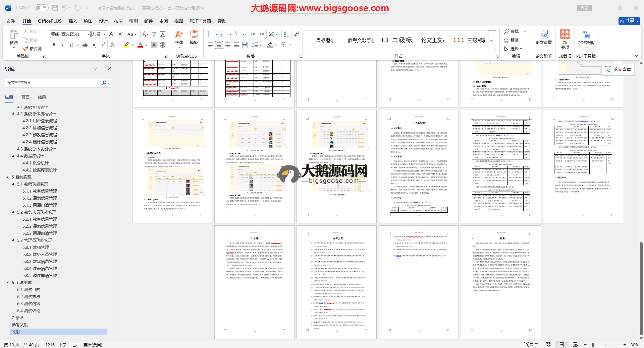Click the 共享 share button
The image size is (644, 348).
(629, 21)
